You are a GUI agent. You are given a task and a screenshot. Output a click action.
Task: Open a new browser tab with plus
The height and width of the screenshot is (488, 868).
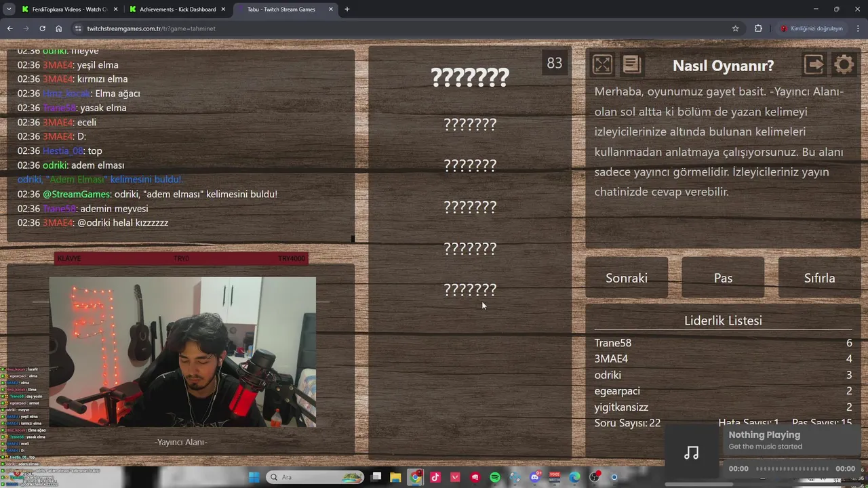point(347,9)
